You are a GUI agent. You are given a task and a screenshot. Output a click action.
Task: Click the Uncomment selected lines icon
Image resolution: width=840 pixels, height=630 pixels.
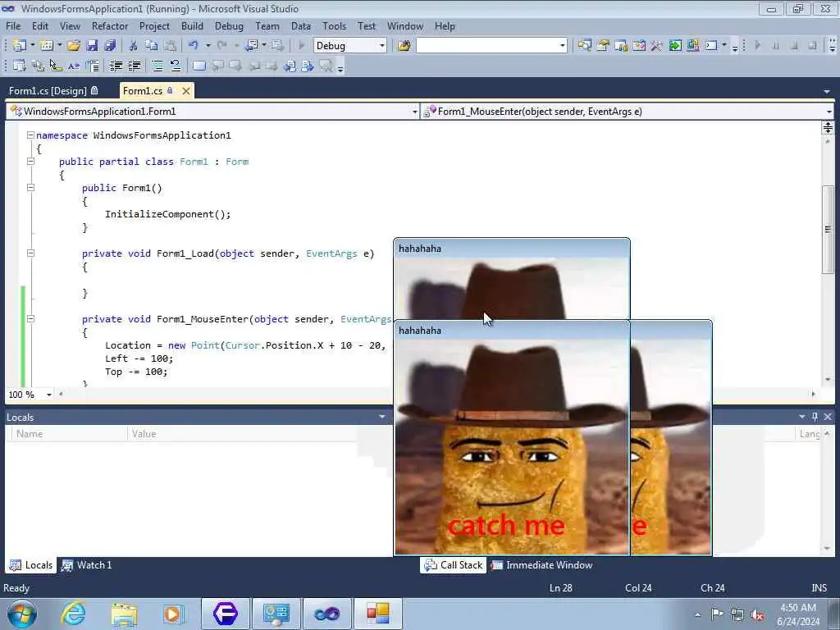[x=176, y=66]
